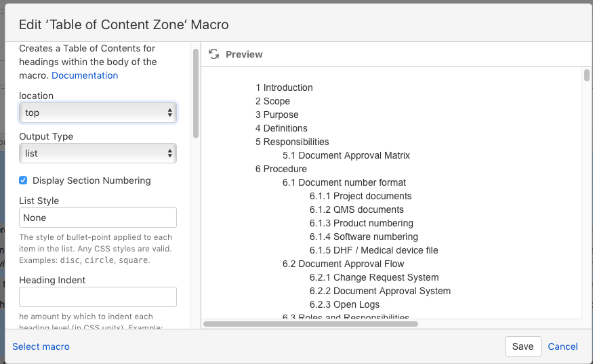Click '6.2.3 Open Logs' entry
This screenshot has height=364, width=593.
click(344, 304)
